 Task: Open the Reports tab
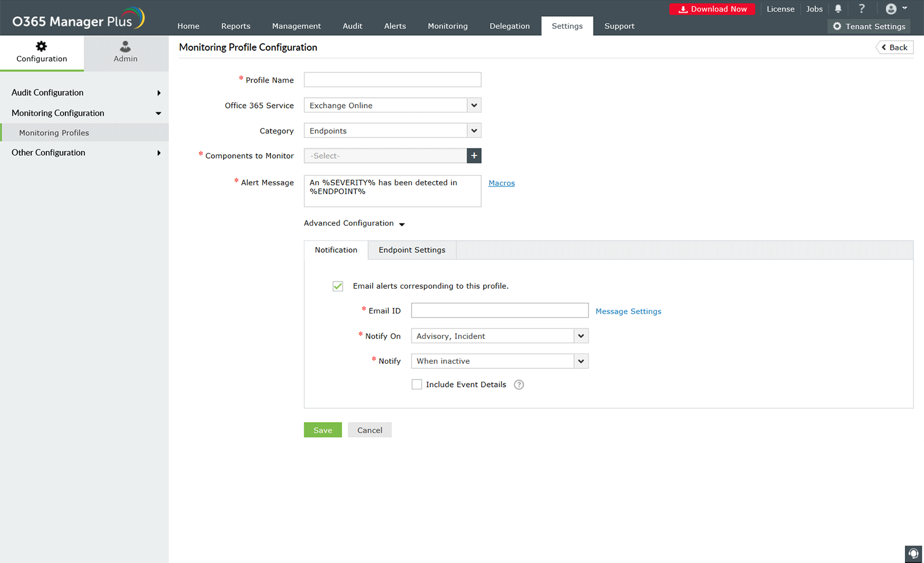236,26
